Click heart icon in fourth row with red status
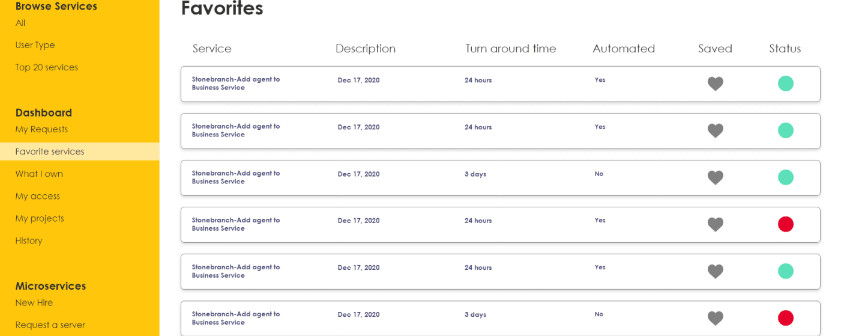Viewport: 868px width, 336px height. 715,224
